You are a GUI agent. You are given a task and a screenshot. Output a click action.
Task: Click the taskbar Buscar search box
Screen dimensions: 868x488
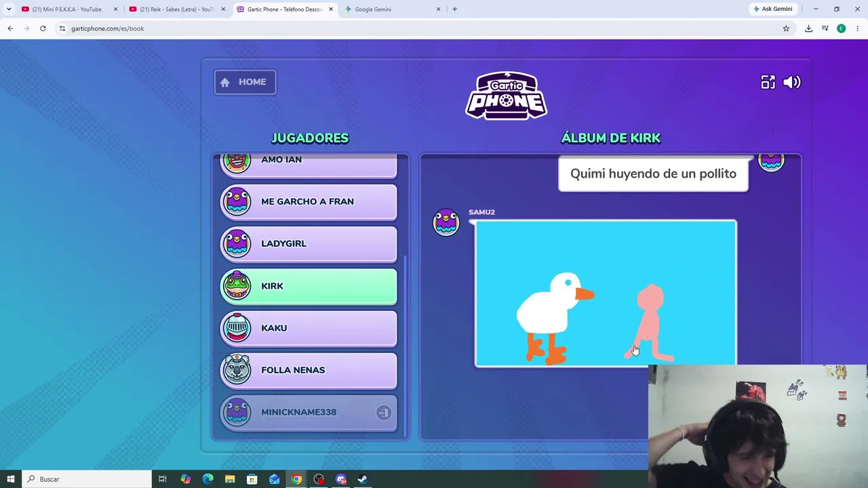[x=87, y=479]
